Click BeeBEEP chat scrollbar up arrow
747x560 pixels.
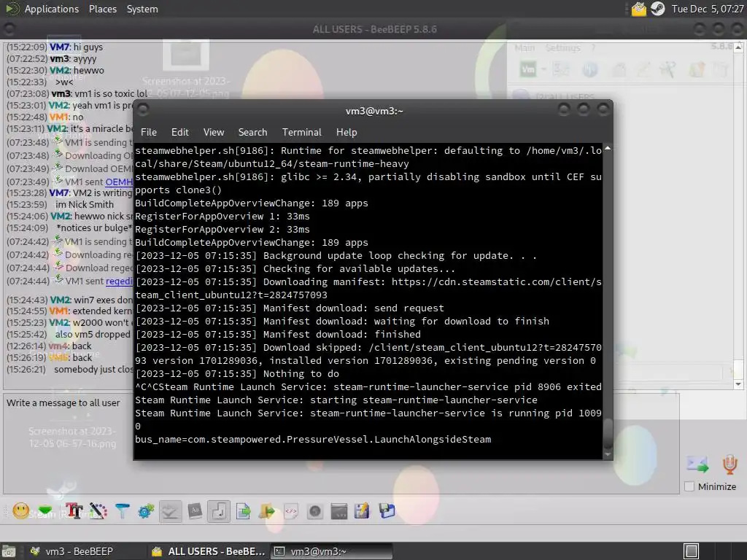(x=738, y=47)
